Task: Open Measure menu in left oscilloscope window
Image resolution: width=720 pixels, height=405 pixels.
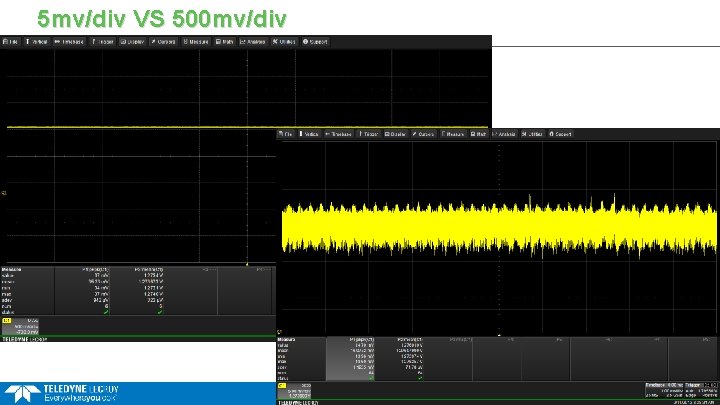Action: (196, 42)
